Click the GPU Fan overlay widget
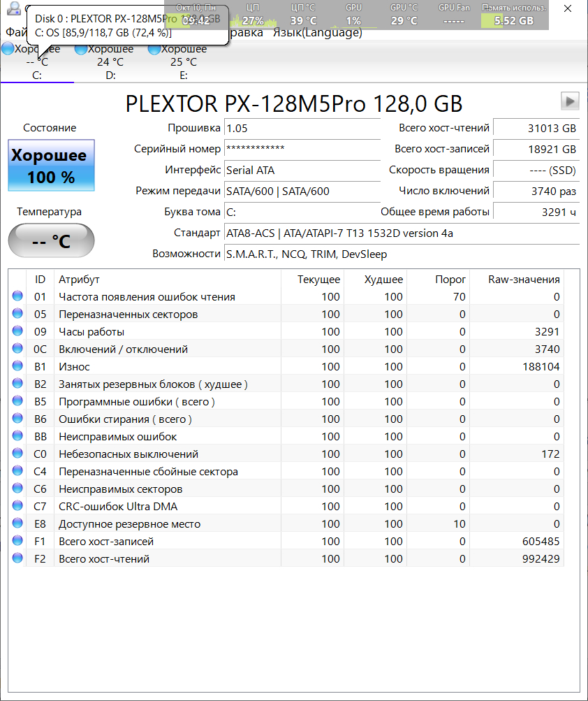The height and width of the screenshot is (701, 588). 454,15
